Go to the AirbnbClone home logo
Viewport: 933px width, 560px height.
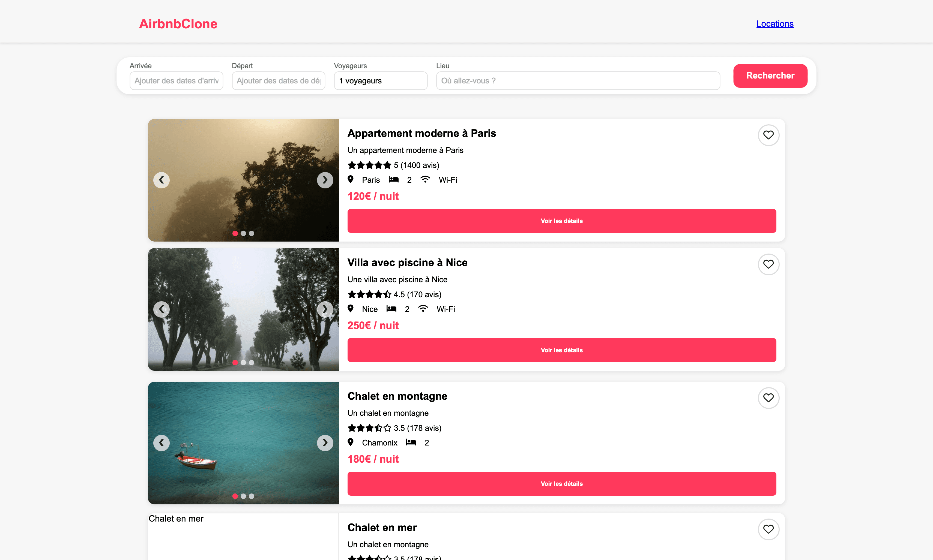coord(178,24)
